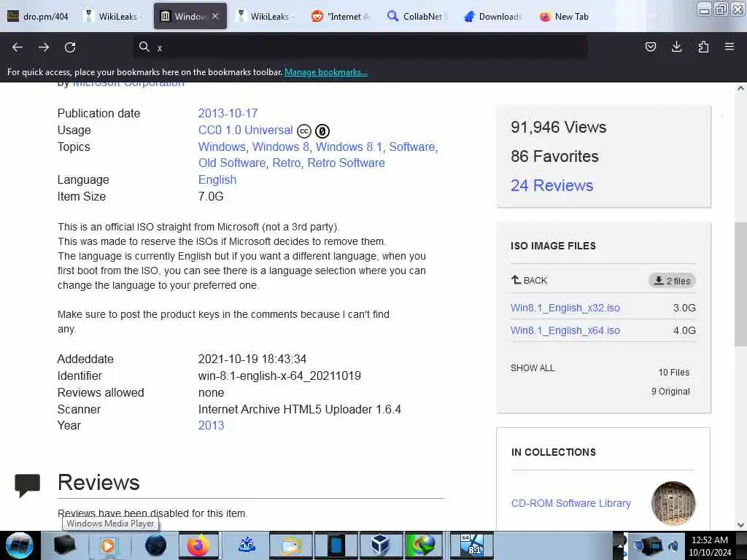This screenshot has height=560, width=747.
Task: Open the Windows Start menu
Action: pyautogui.click(x=20, y=545)
